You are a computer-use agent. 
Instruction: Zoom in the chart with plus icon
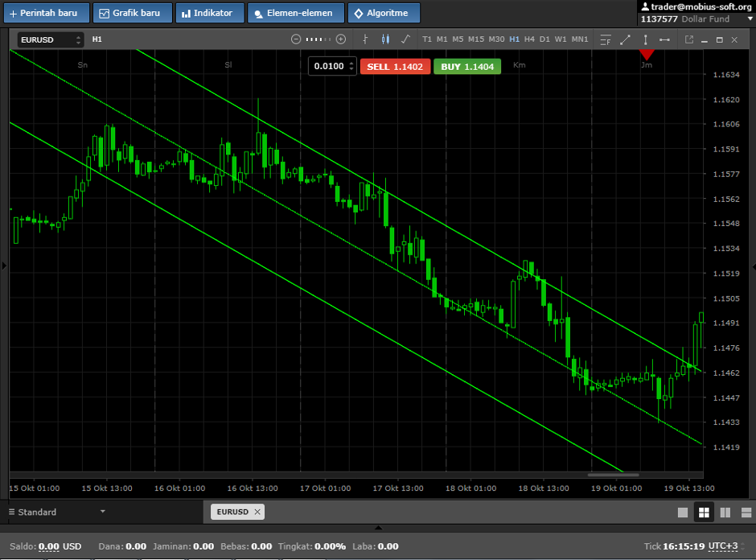[x=341, y=39]
